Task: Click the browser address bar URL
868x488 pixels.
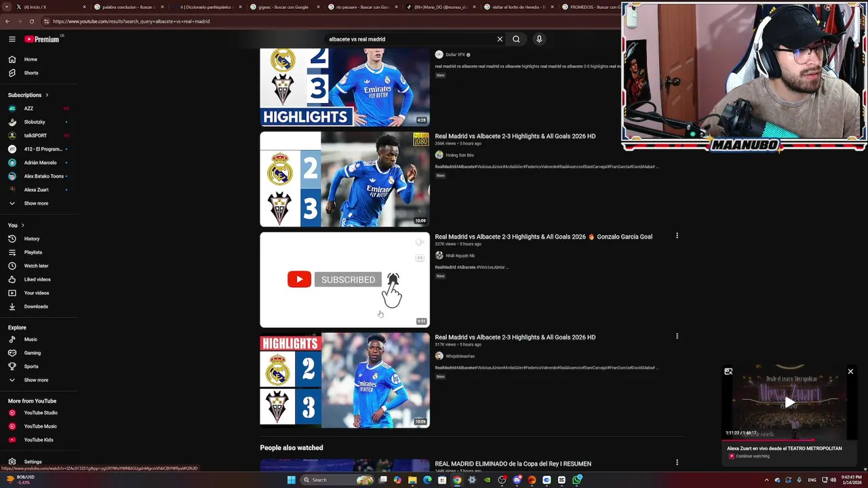Action: (131, 21)
